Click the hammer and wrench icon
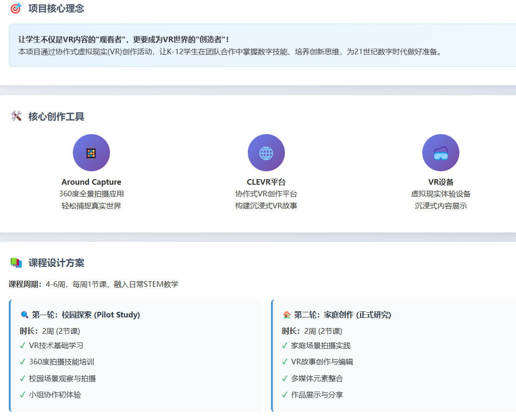Viewport: 516px width, 420px height. pyautogui.click(x=16, y=116)
